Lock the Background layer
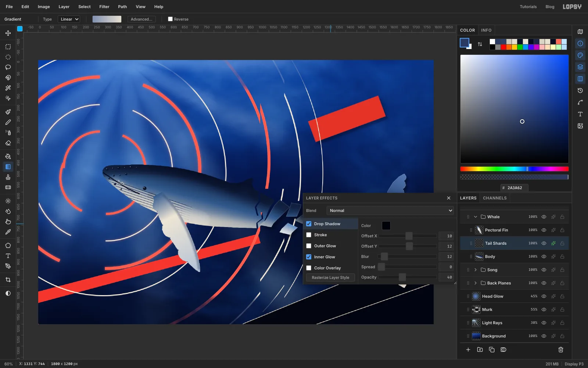Image resolution: width=588 pixels, height=368 pixels. click(x=562, y=336)
